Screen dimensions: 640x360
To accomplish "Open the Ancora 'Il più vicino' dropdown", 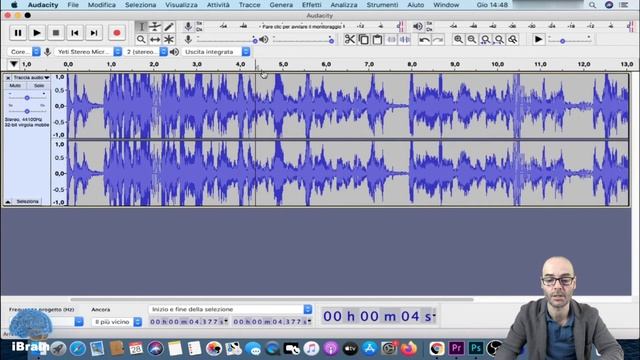I will tap(117, 322).
